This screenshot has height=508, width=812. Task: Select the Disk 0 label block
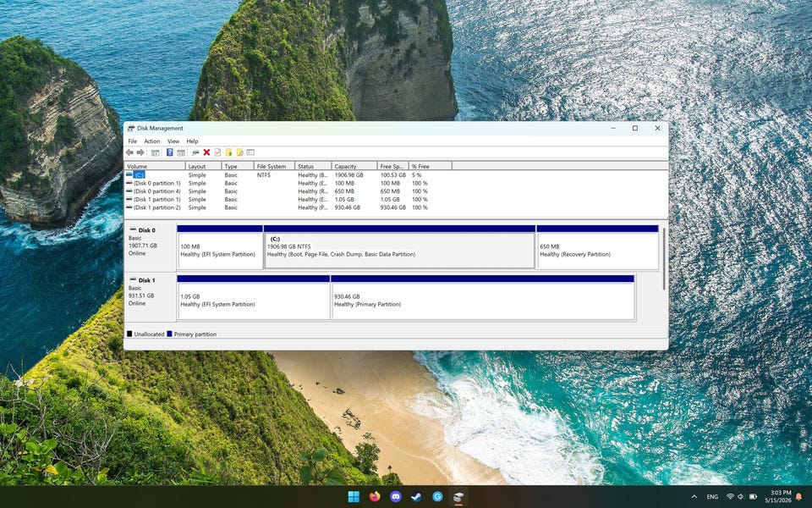coord(151,246)
